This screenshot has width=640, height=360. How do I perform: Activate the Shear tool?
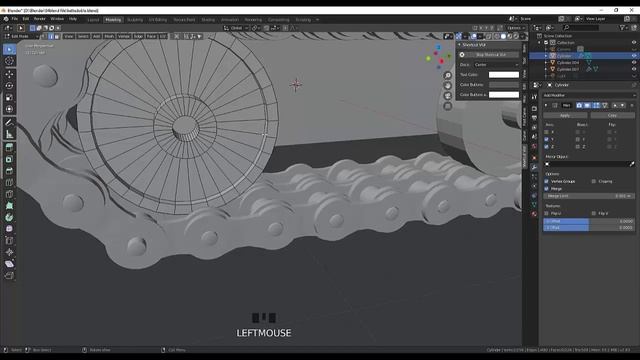[x=9, y=264]
